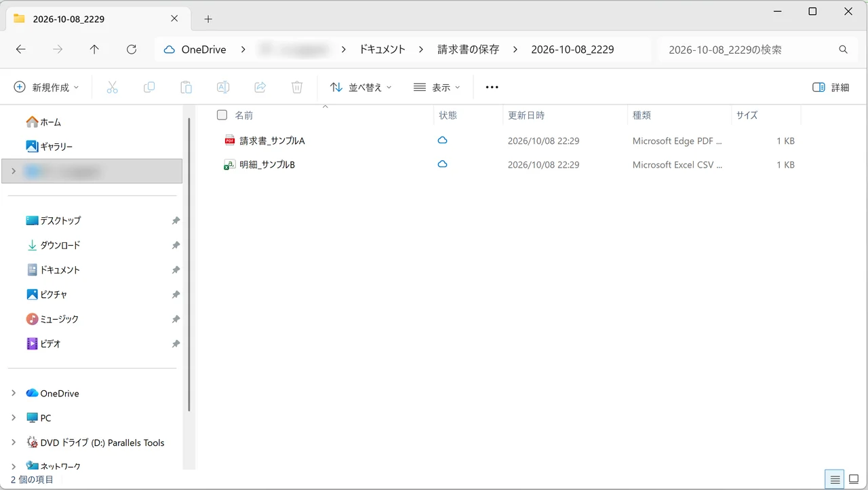This screenshot has height=490, width=868.
Task: Click the Delete trash can icon
Action: tap(296, 87)
